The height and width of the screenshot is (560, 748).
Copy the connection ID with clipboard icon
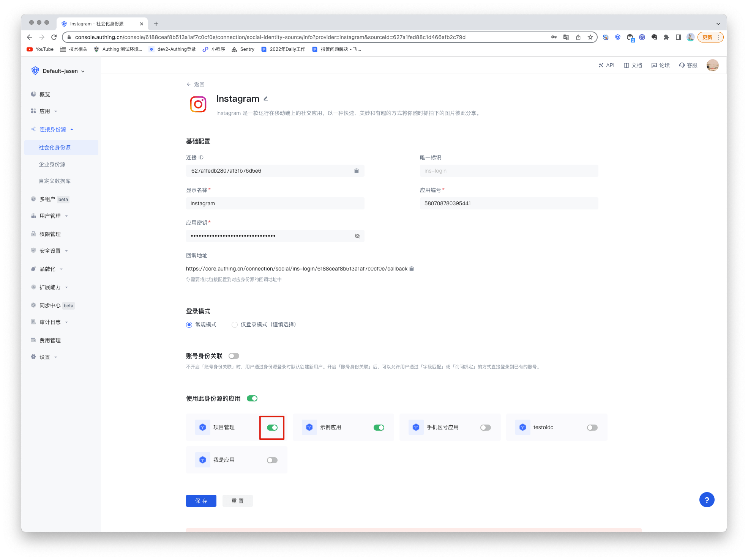pyautogui.click(x=356, y=171)
